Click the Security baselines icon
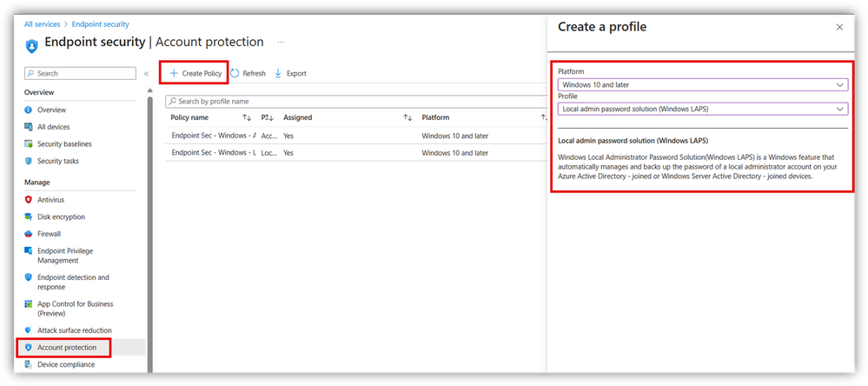The image size is (868, 386). coord(29,144)
